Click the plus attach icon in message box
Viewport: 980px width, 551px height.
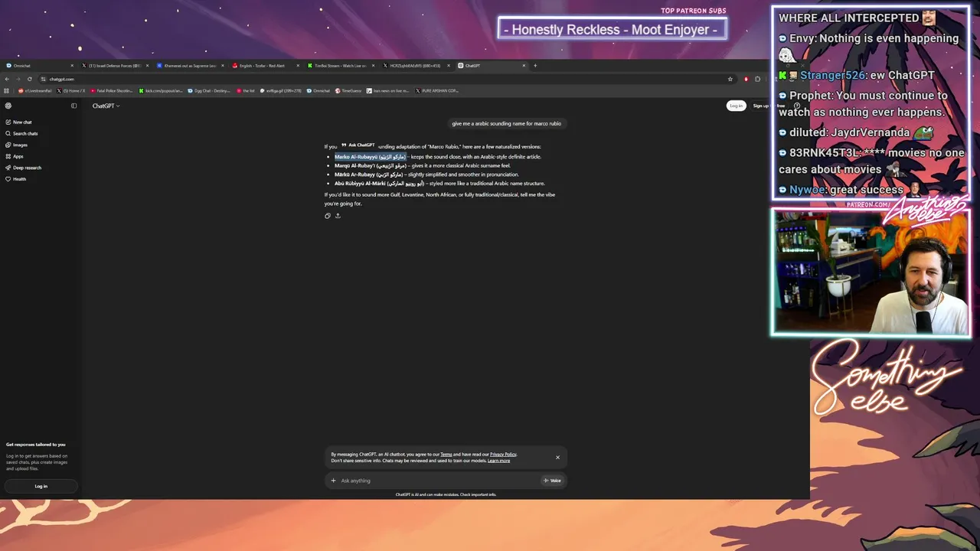tap(333, 481)
